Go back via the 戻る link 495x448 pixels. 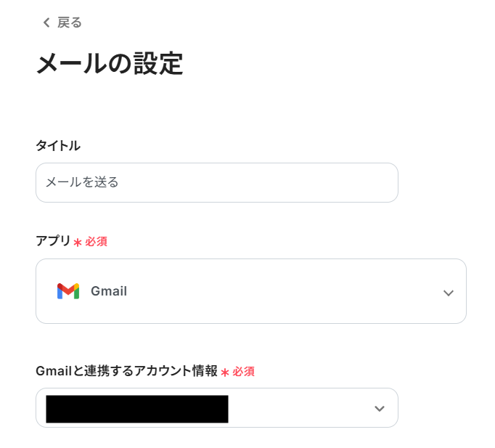pos(70,23)
